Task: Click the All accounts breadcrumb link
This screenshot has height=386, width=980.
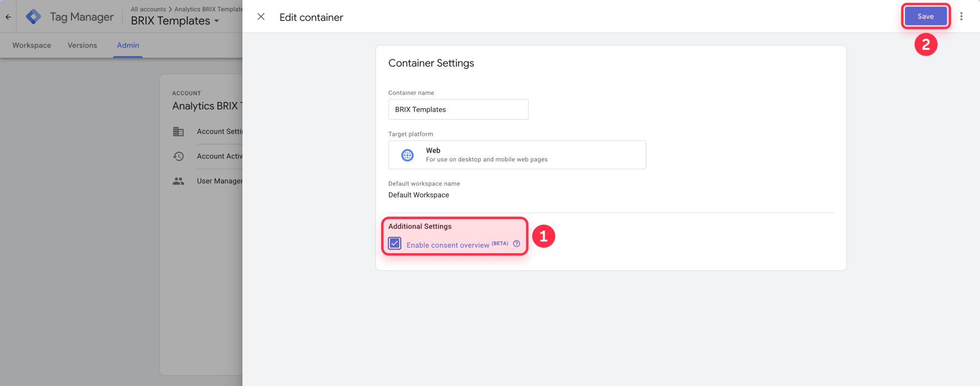Action: coord(148,9)
